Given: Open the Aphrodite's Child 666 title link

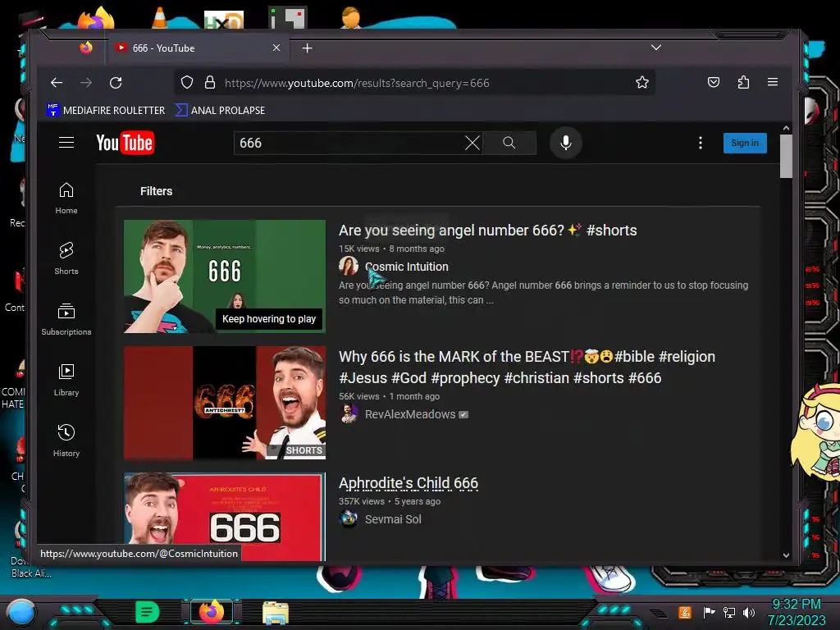Looking at the screenshot, I should tap(409, 483).
